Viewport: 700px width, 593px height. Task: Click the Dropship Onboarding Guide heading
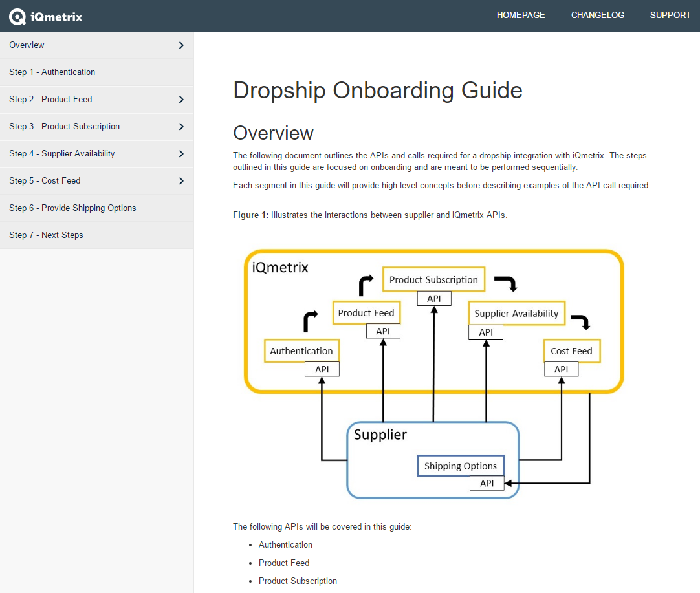[378, 91]
